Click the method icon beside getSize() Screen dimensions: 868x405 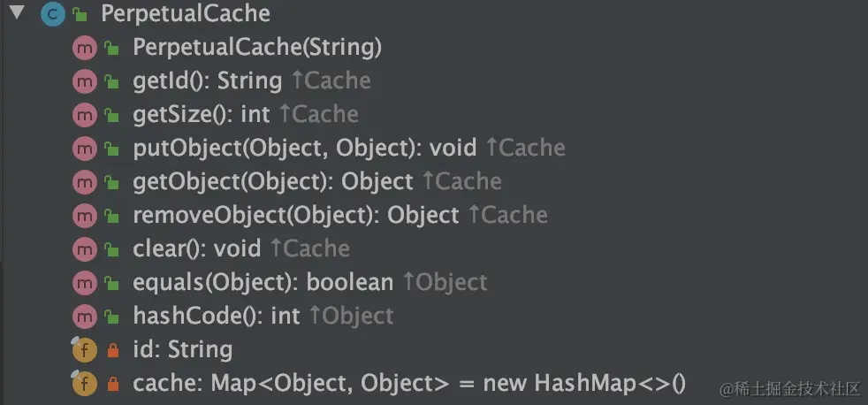[83, 115]
